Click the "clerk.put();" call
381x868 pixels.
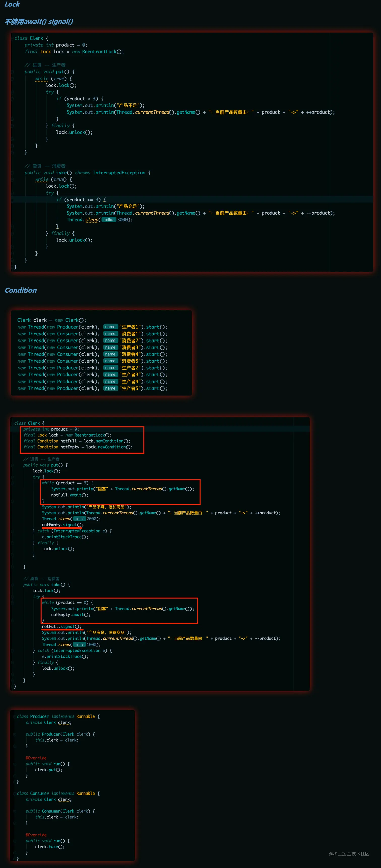(x=49, y=770)
